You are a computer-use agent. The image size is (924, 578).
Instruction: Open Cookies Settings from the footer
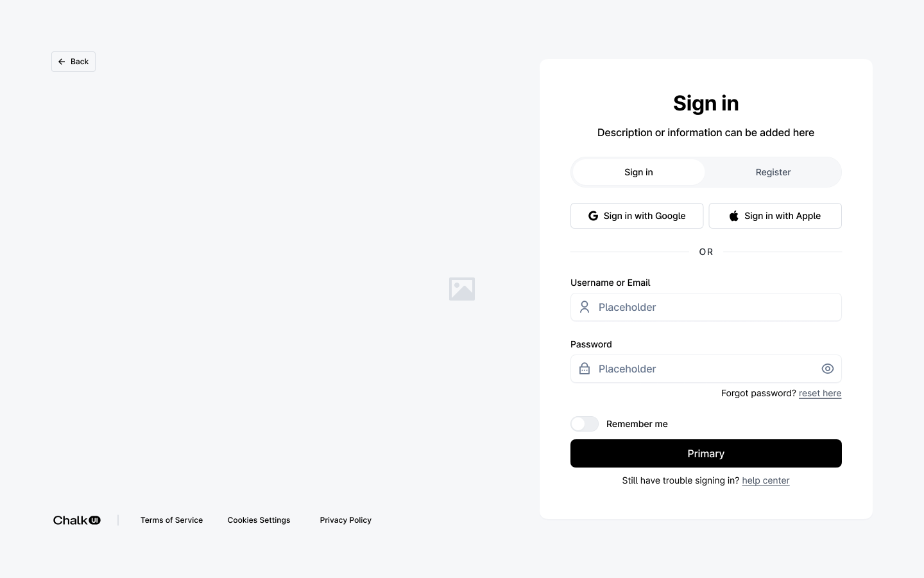coord(259,520)
